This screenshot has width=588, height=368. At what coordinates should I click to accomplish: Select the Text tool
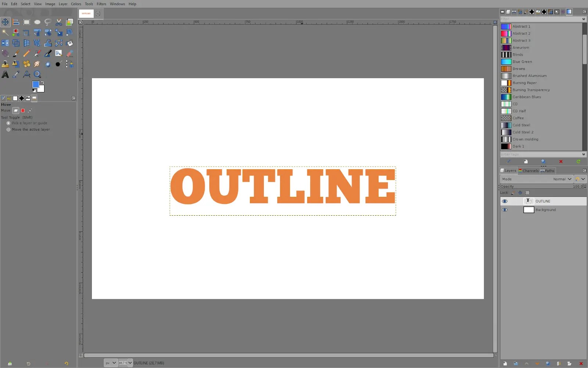coord(5,74)
